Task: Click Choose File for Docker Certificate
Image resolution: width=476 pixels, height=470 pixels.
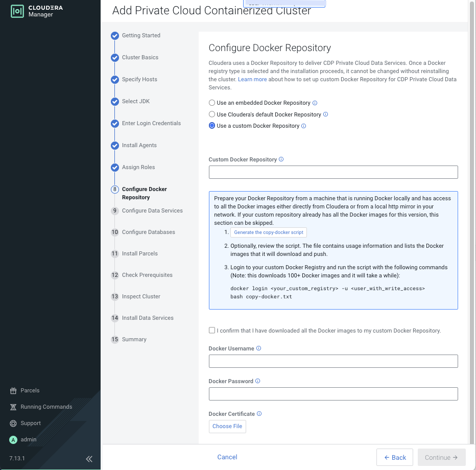Action: tap(227, 426)
